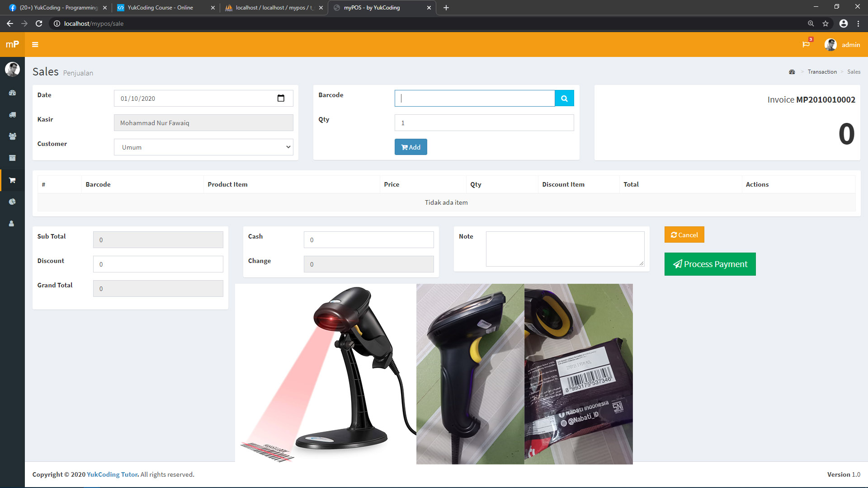
Task: Click the Cash input field
Action: 368,240
